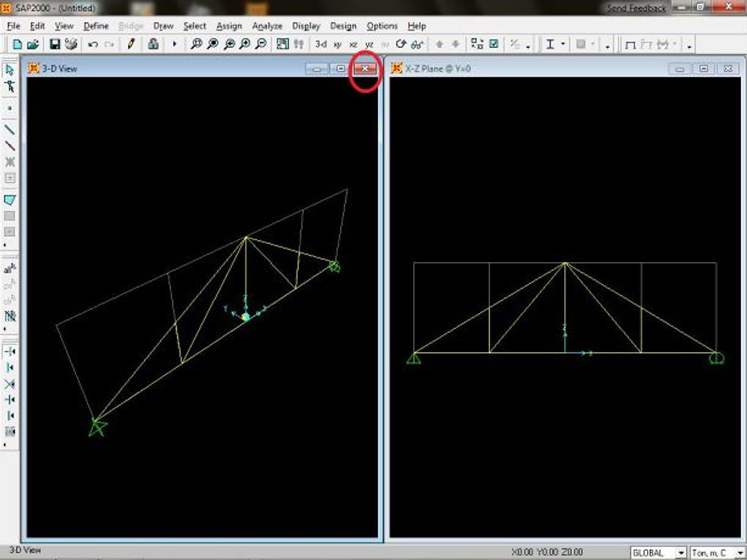747x560 pixels.
Task: Open the Draw menu
Action: 163,26
